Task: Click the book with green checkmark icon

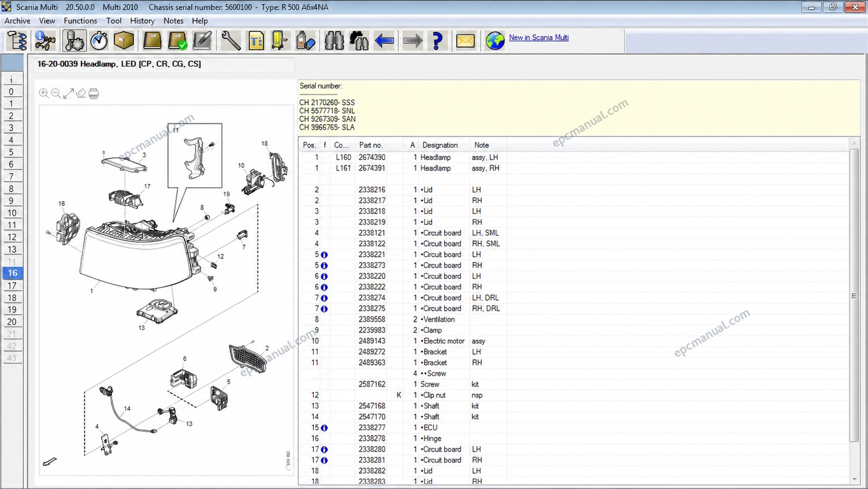Action: (178, 41)
